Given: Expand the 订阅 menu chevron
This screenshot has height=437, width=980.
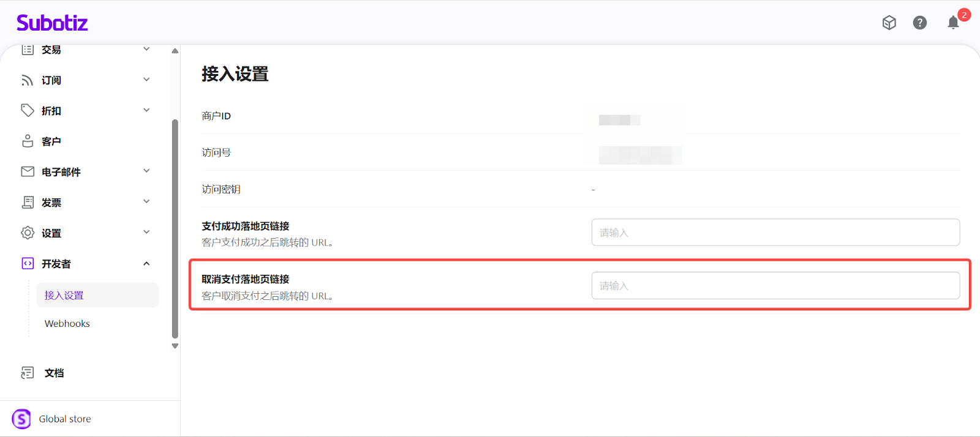Looking at the screenshot, I should pyautogui.click(x=146, y=80).
